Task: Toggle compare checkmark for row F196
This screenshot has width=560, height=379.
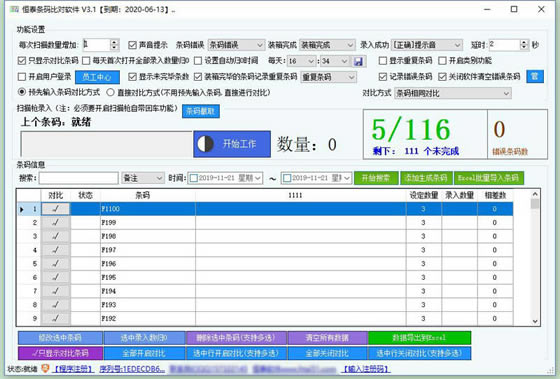Action: pos(55,264)
